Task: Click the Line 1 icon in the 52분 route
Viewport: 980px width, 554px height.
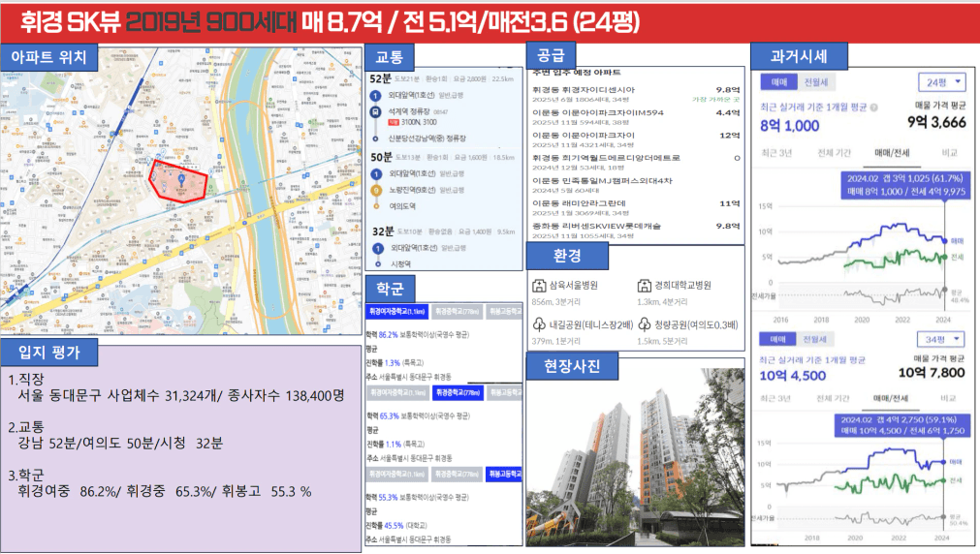Action: point(375,96)
